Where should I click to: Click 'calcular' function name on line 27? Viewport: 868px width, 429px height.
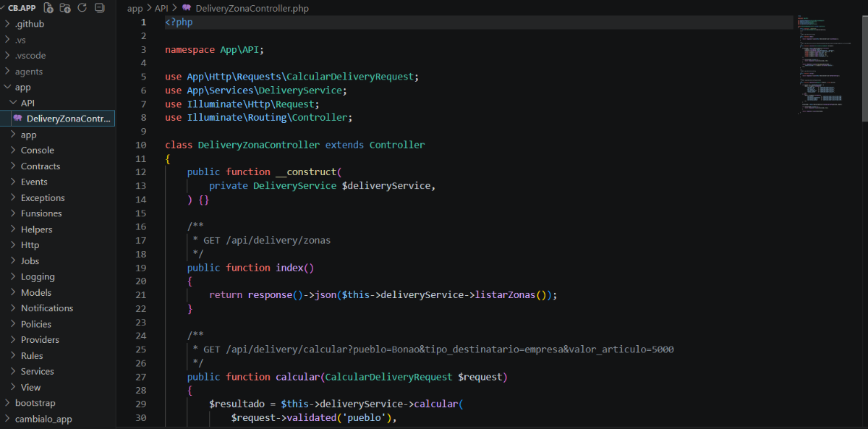(297, 377)
